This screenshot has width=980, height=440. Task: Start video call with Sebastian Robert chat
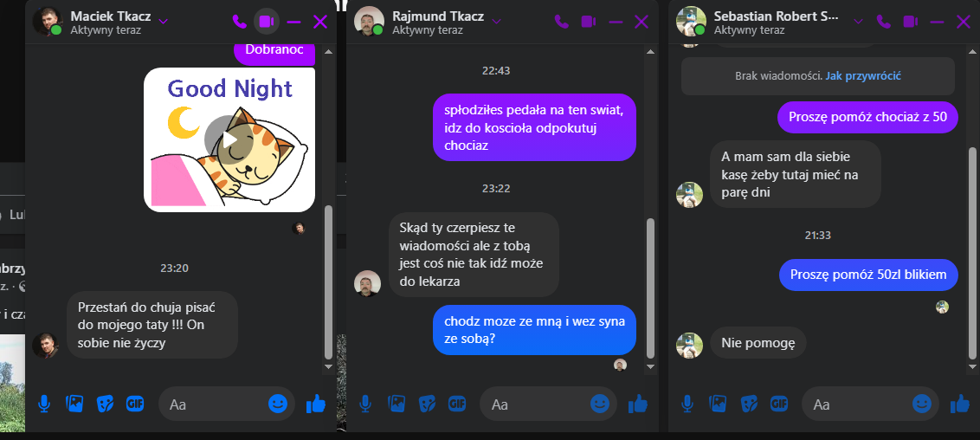909,22
